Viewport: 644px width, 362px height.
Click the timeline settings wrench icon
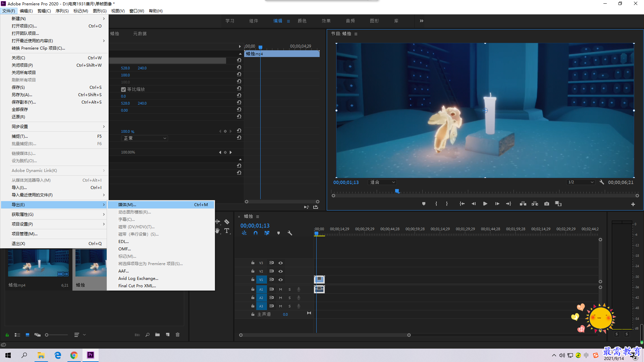point(290,233)
